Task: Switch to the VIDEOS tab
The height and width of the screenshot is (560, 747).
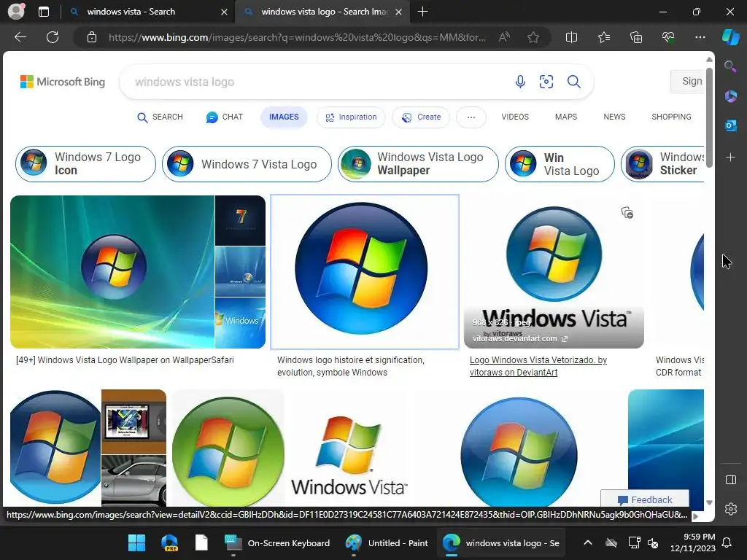Action: [x=515, y=117]
